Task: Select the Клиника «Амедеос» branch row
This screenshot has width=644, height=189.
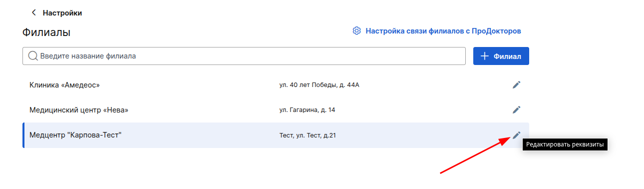Action: pos(276,85)
